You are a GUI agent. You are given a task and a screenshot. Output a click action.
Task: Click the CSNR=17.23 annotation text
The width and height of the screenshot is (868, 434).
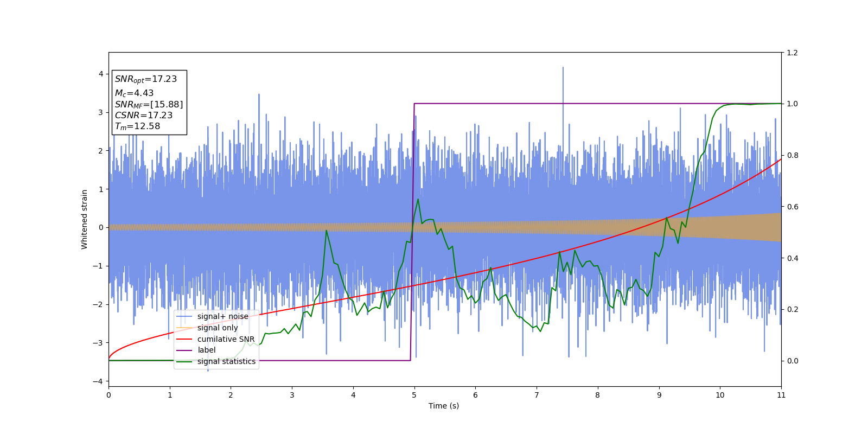144,115
